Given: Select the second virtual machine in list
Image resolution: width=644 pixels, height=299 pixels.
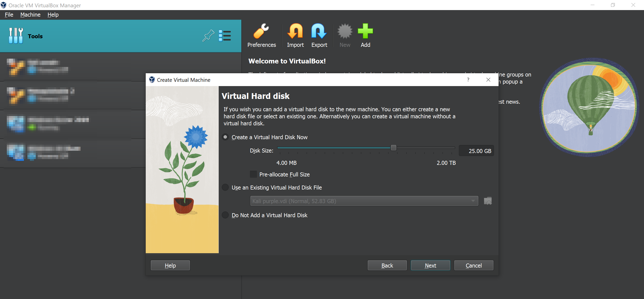Looking at the screenshot, I should [x=73, y=96].
